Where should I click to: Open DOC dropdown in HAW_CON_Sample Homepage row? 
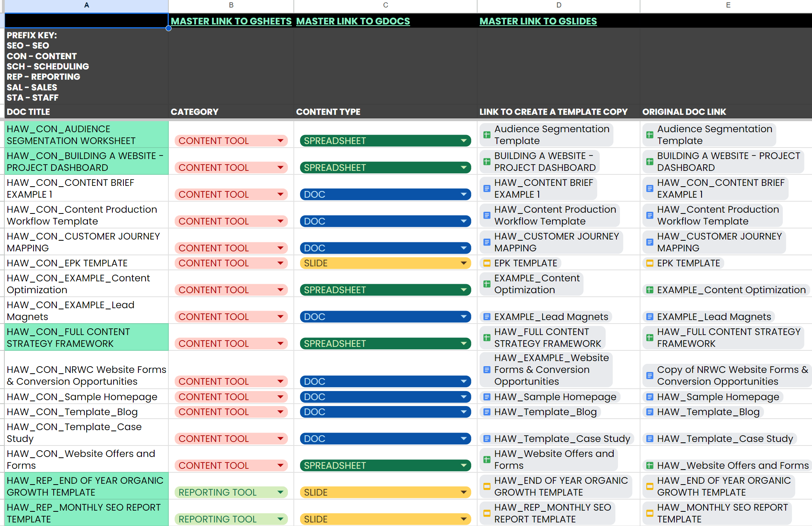pyautogui.click(x=464, y=397)
